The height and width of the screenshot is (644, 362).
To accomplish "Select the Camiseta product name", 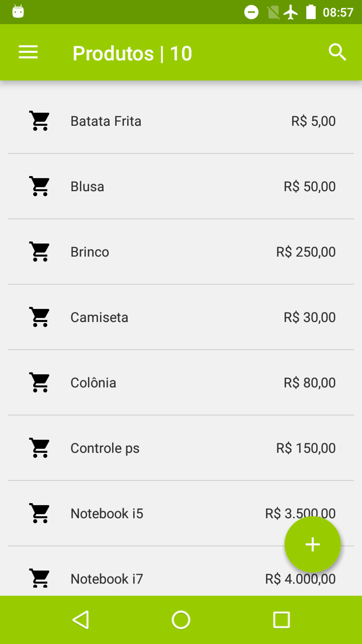I will tap(99, 317).
